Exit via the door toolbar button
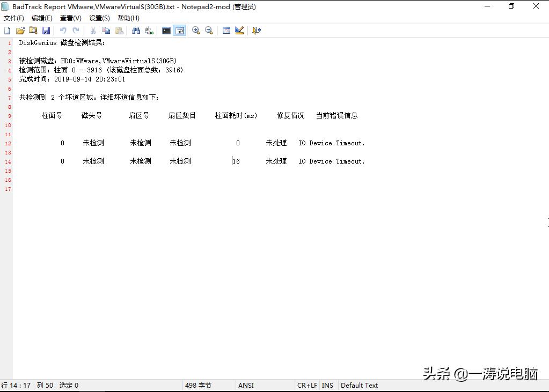 (256, 31)
